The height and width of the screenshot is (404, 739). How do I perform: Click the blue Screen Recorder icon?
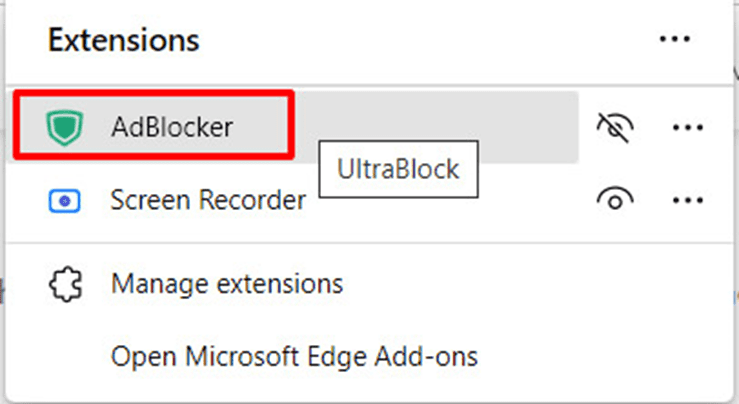pyautogui.click(x=63, y=200)
